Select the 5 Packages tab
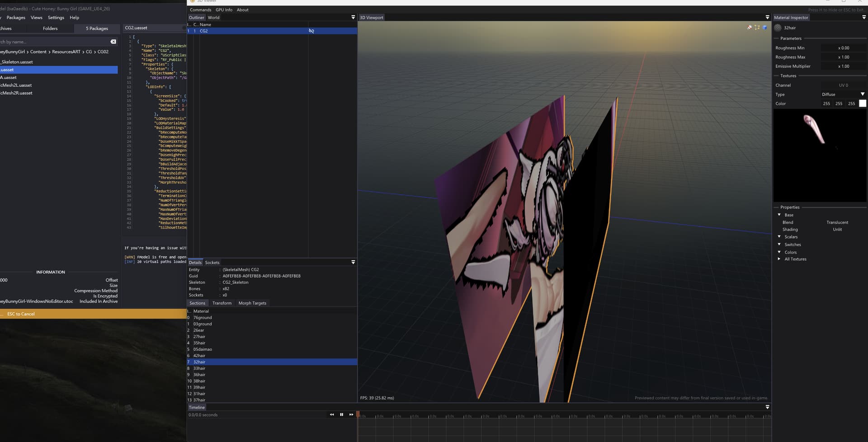The width and height of the screenshot is (868, 442). pyautogui.click(x=97, y=28)
